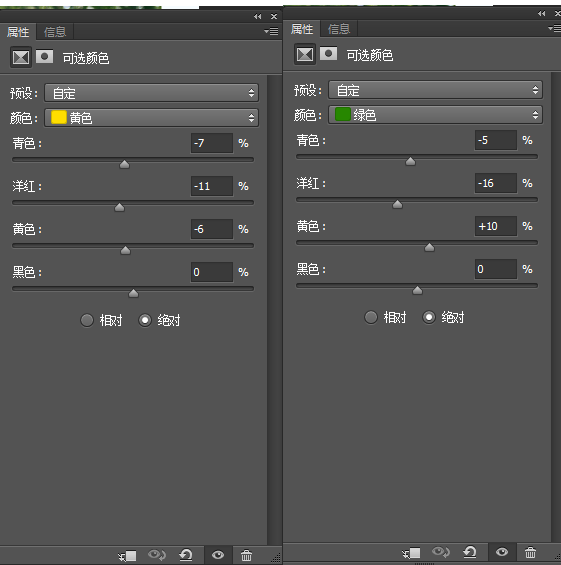
Task: Click the 青色 value field showing -7
Action: [x=212, y=143]
